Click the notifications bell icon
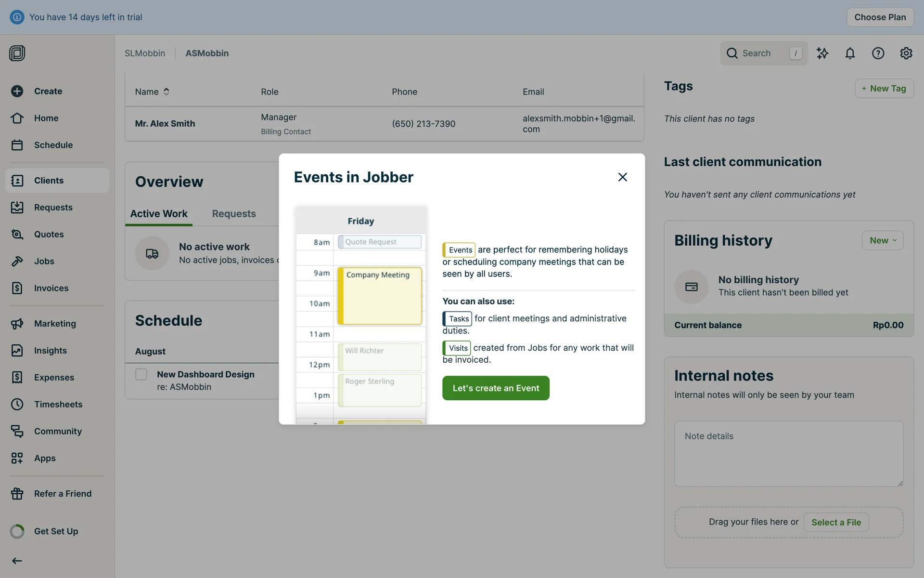The height and width of the screenshot is (578, 924). pos(850,53)
